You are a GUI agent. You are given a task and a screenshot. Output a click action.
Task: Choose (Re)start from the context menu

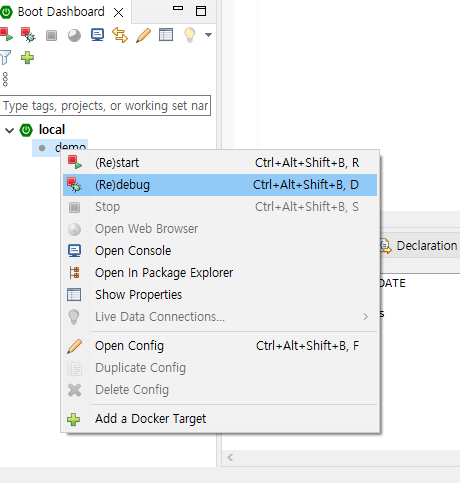coord(220,163)
